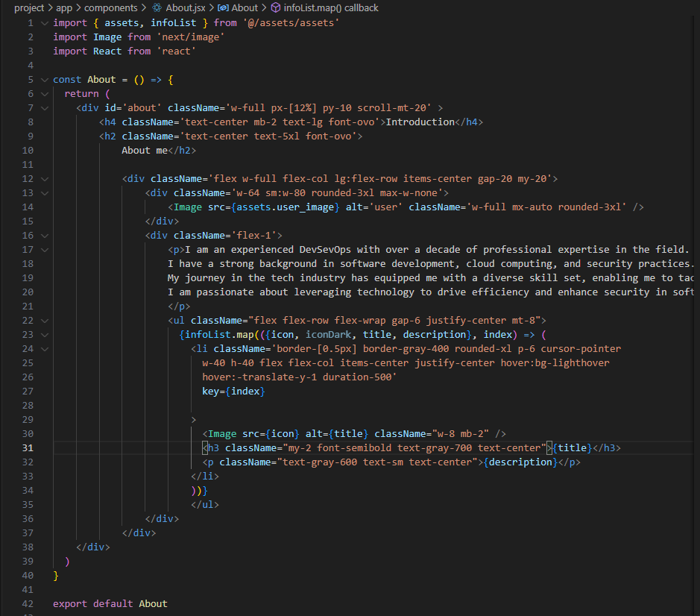Click 'text-5xl' class on line 9

point(277,136)
